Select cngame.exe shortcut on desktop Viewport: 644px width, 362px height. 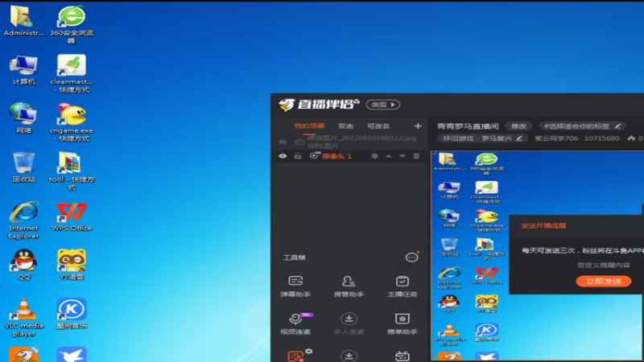tap(72, 122)
